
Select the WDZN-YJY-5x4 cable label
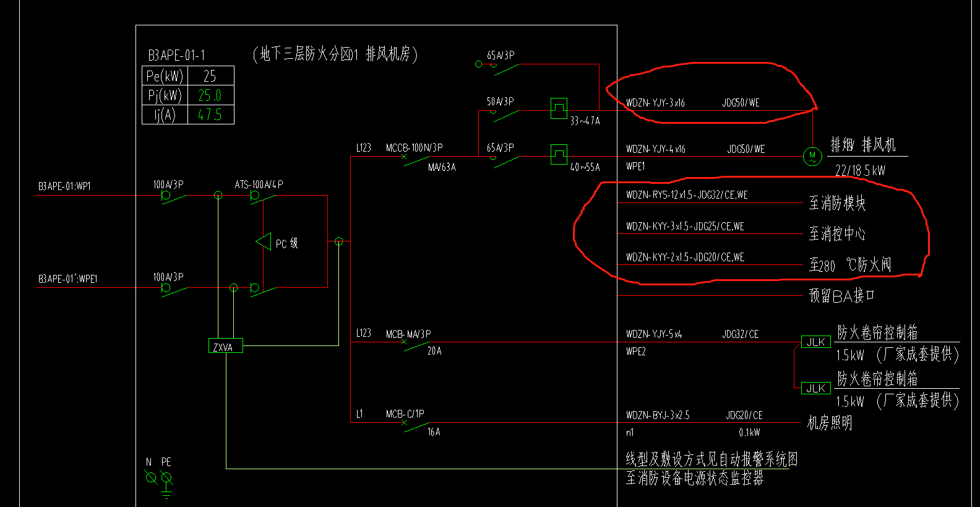click(654, 334)
